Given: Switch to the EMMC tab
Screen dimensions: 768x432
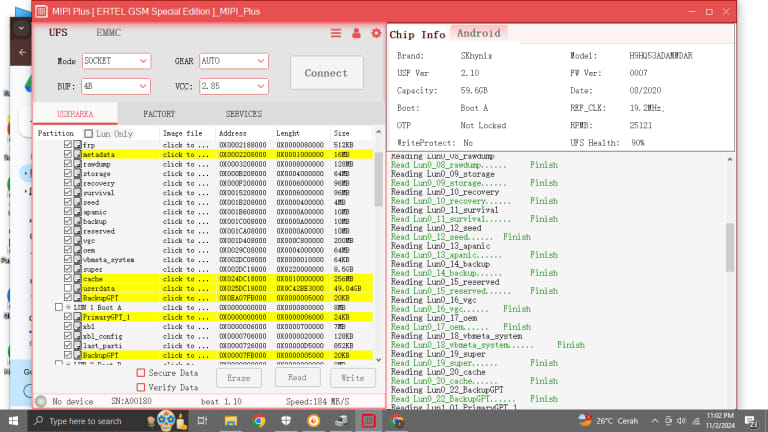Looking at the screenshot, I should click(108, 32).
